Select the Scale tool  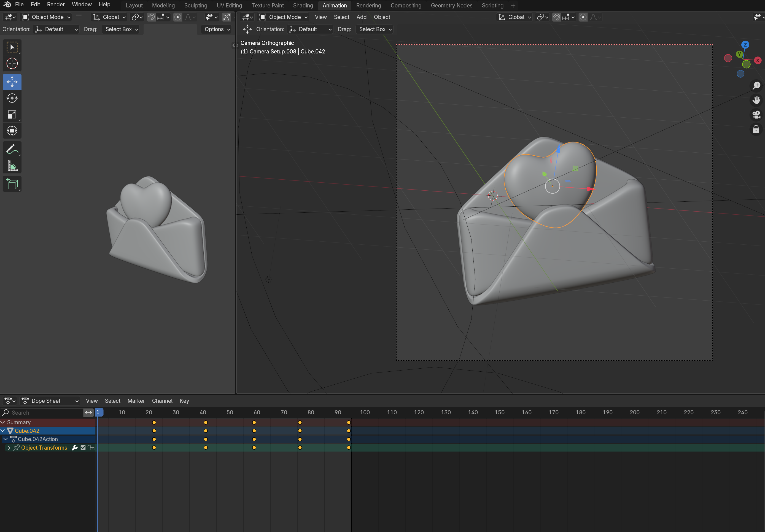tap(12, 115)
